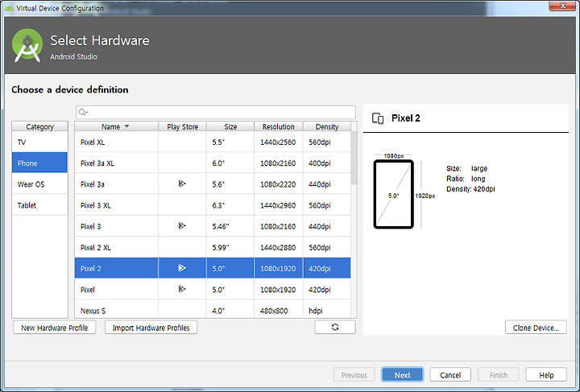Click the 6.3" size cell
The image size is (580, 392).
point(230,205)
